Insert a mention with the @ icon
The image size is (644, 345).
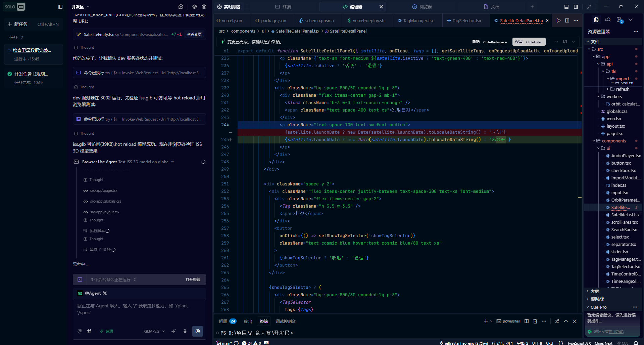point(80,331)
